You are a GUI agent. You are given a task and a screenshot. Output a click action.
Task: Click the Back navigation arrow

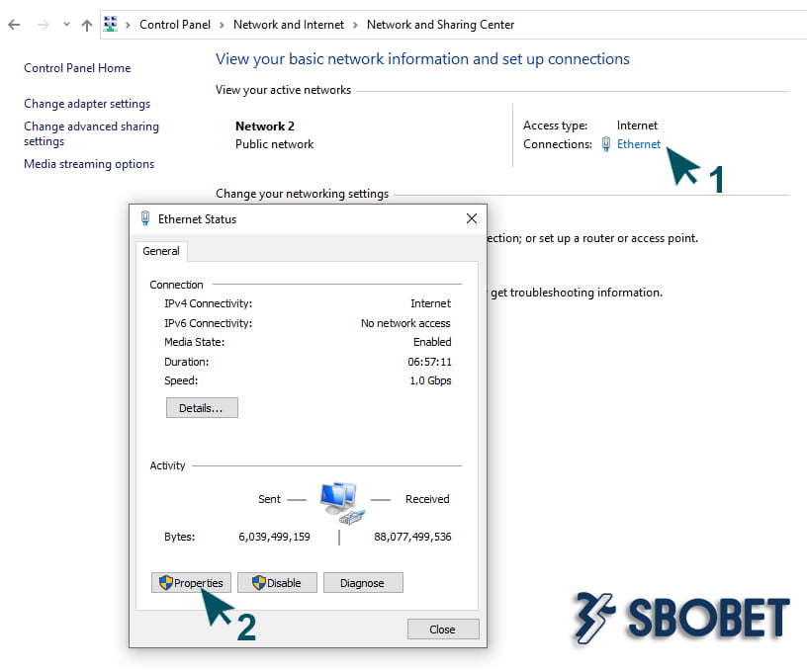tap(14, 25)
